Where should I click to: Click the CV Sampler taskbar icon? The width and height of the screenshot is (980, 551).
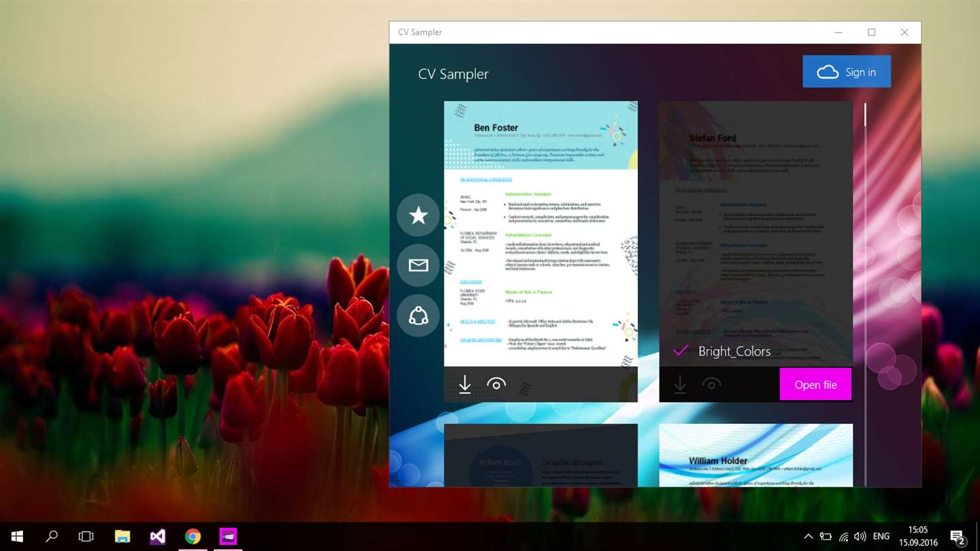click(x=228, y=537)
